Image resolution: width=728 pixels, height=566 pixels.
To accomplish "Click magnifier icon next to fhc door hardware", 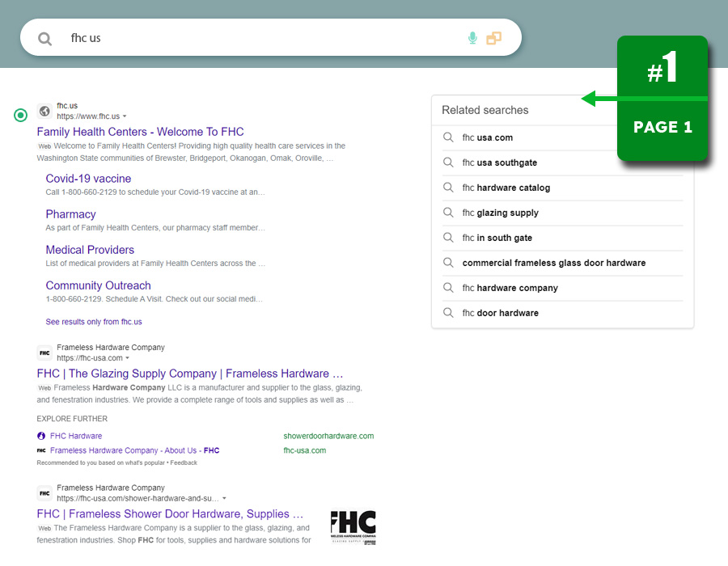I will tap(448, 313).
